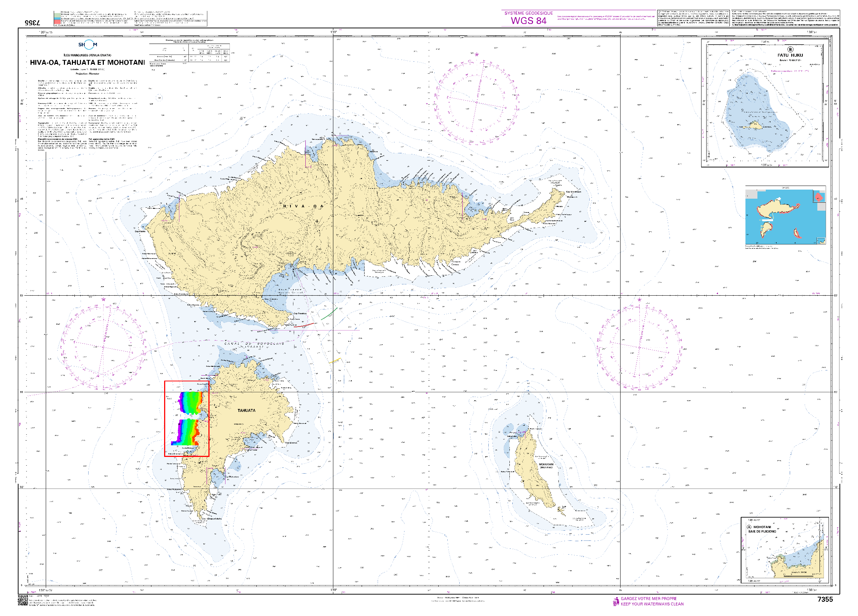
Task: Click the HIVA-OA island label
Action: point(304,206)
